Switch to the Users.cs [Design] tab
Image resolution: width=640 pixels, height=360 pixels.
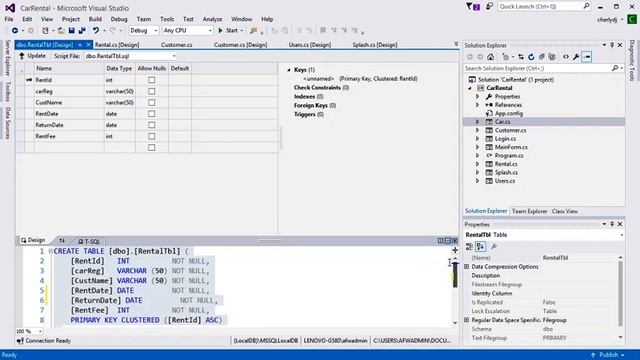[x=310, y=45]
